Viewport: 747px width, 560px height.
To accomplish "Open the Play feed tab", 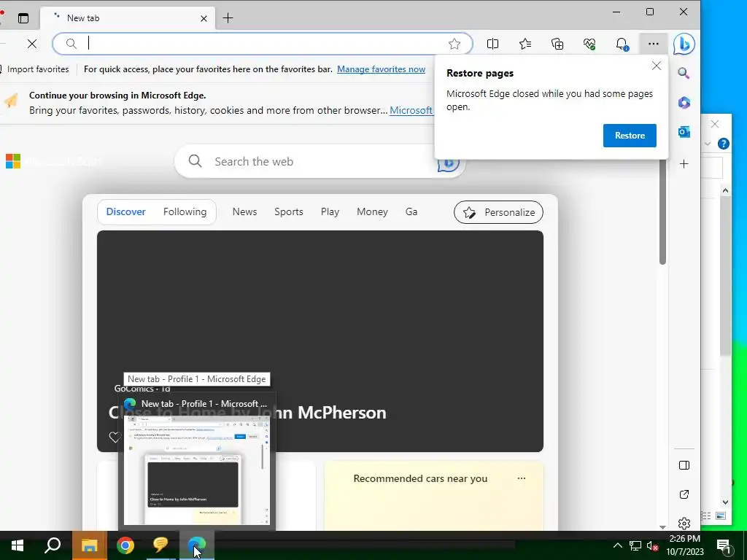I will tap(330, 212).
